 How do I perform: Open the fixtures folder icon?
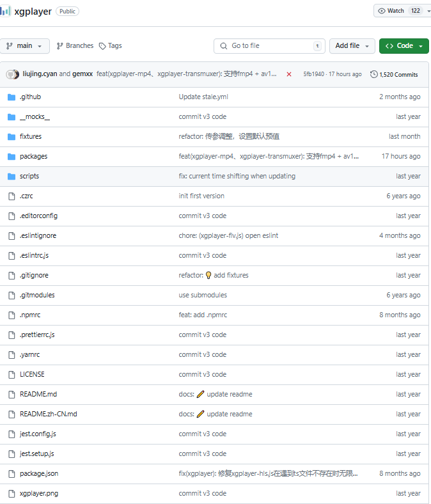tap(12, 137)
